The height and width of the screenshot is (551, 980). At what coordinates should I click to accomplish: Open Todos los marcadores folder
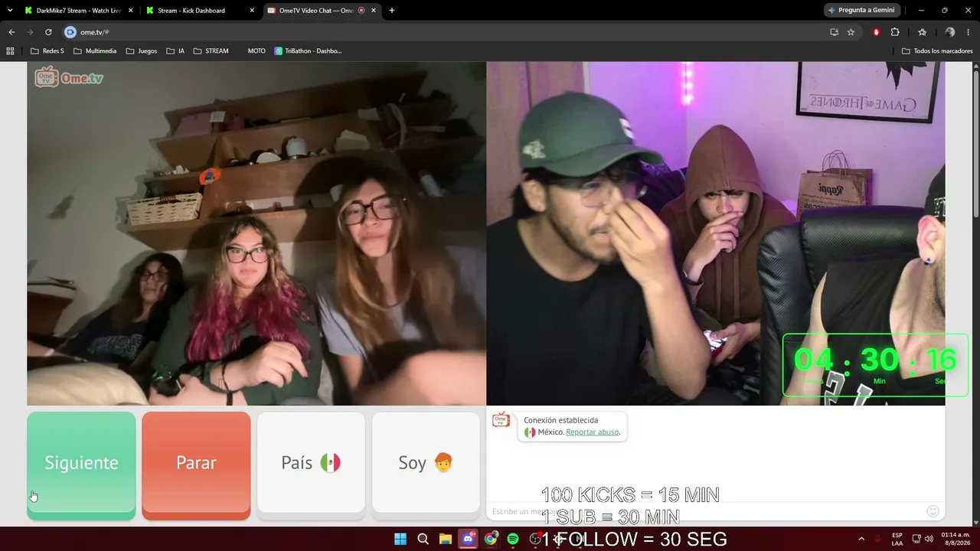[x=937, y=51]
